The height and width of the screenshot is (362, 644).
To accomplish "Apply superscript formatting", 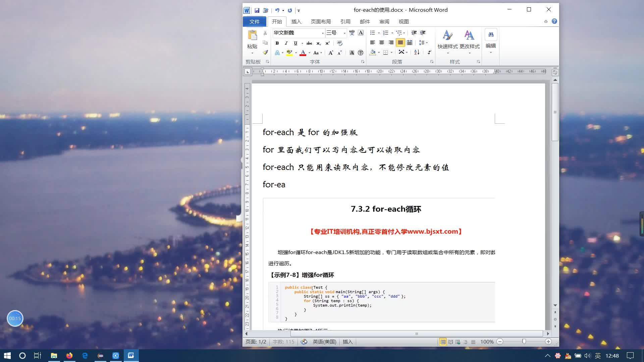I will pos(328,43).
